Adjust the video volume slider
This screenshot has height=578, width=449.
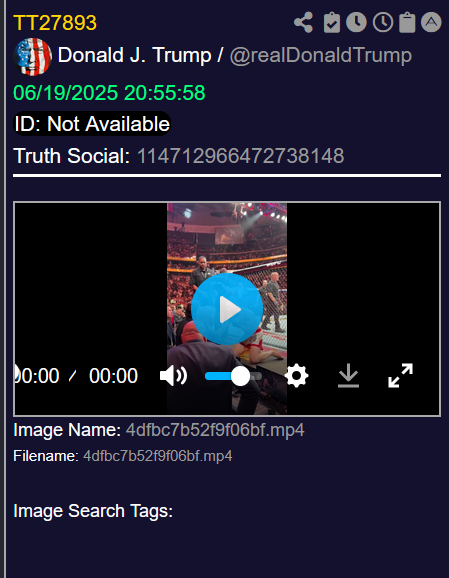(x=233, y=376)
